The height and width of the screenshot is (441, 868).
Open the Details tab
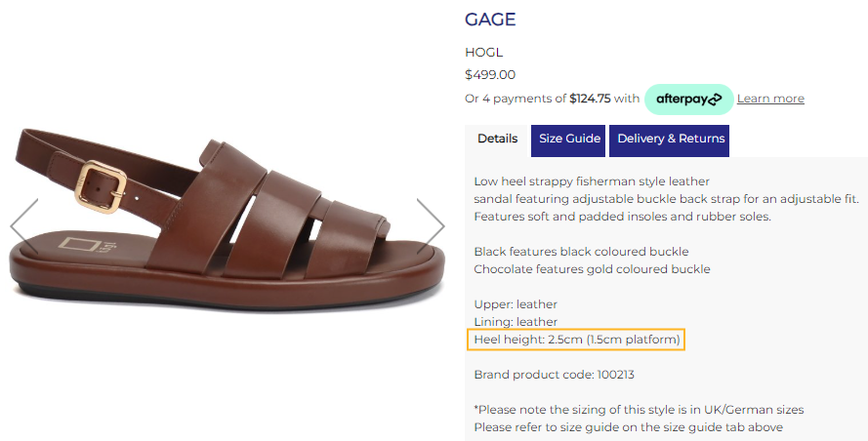(498, 139)
